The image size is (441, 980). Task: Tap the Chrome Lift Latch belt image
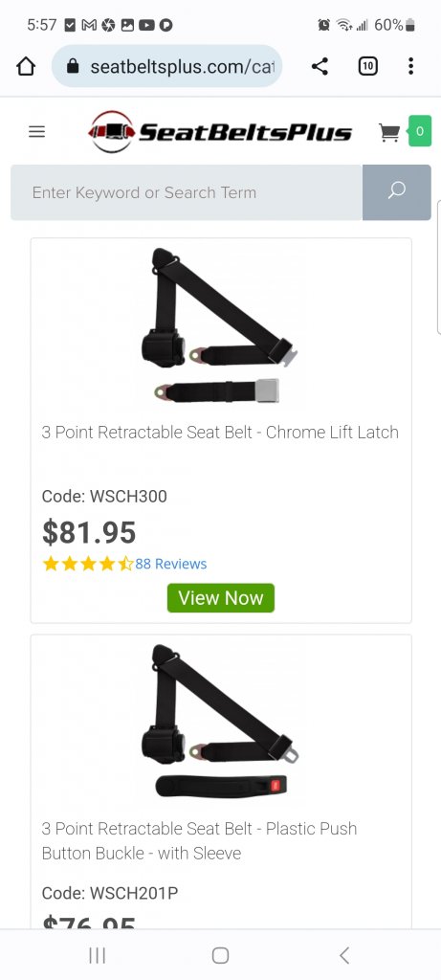point(221,325)
